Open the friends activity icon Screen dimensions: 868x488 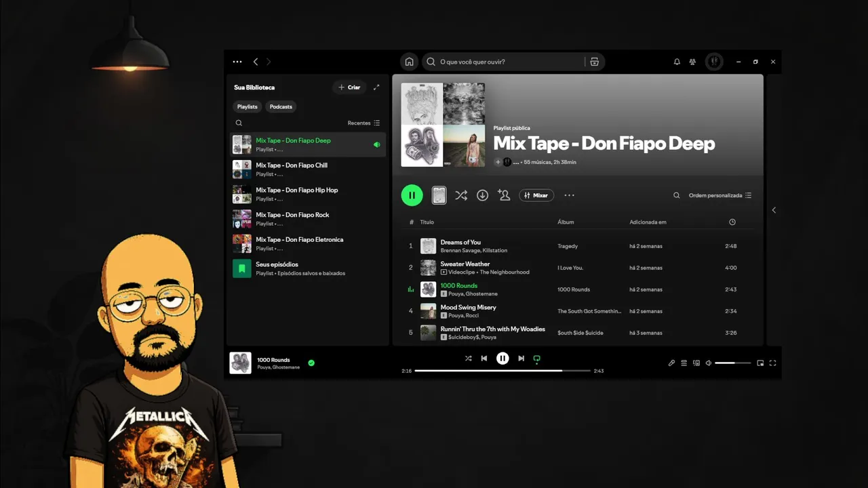pos(692,62)
